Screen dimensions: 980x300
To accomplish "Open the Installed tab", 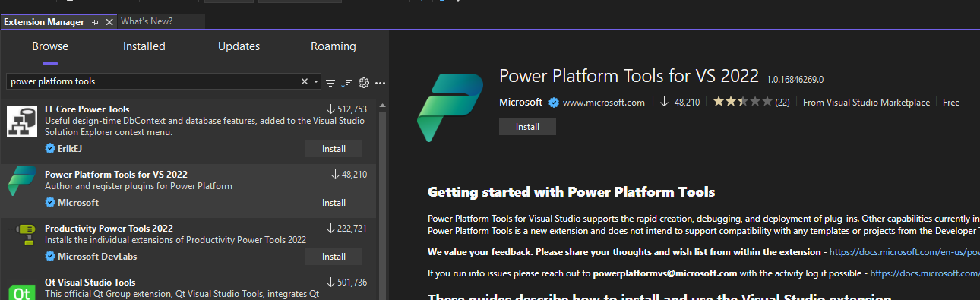I will click(x=144, y=46).
